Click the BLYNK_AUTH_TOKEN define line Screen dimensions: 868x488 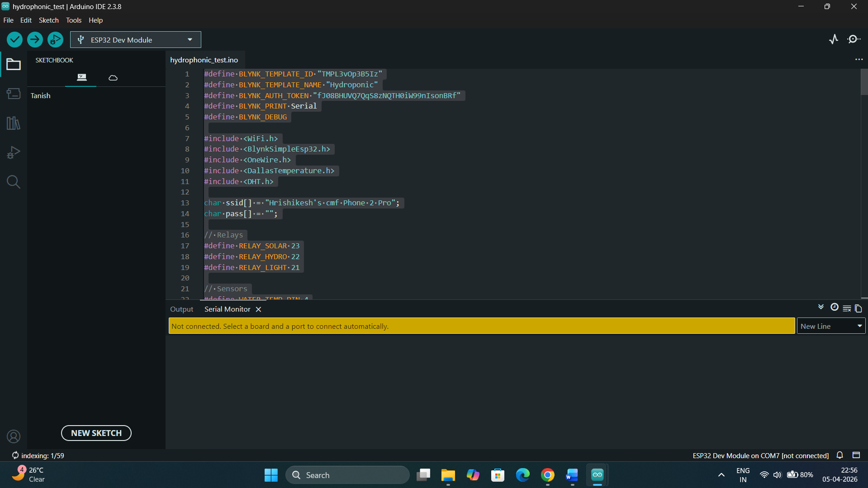pos(332,95)
